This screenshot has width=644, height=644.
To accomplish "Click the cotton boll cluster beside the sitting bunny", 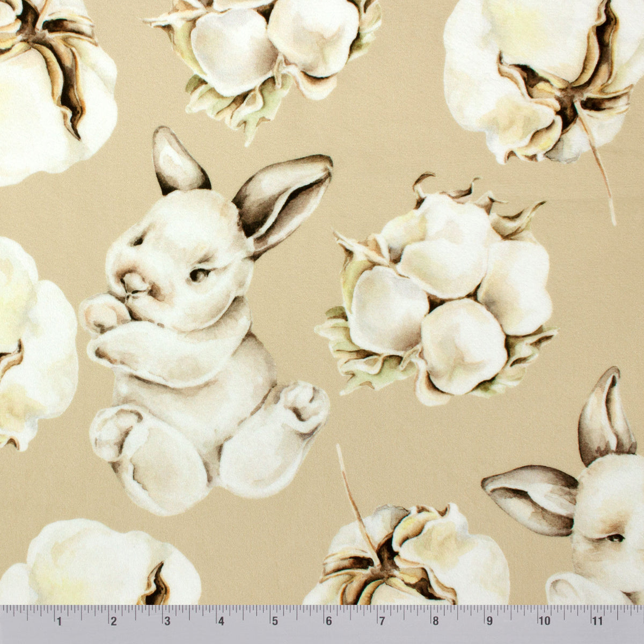I will pyautogui.click(x=436, y=290).
